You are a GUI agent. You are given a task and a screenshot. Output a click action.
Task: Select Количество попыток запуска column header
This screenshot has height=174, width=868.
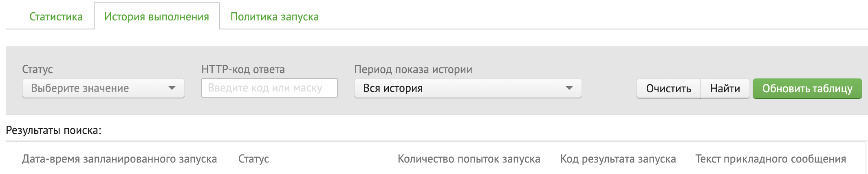point(469,159)
